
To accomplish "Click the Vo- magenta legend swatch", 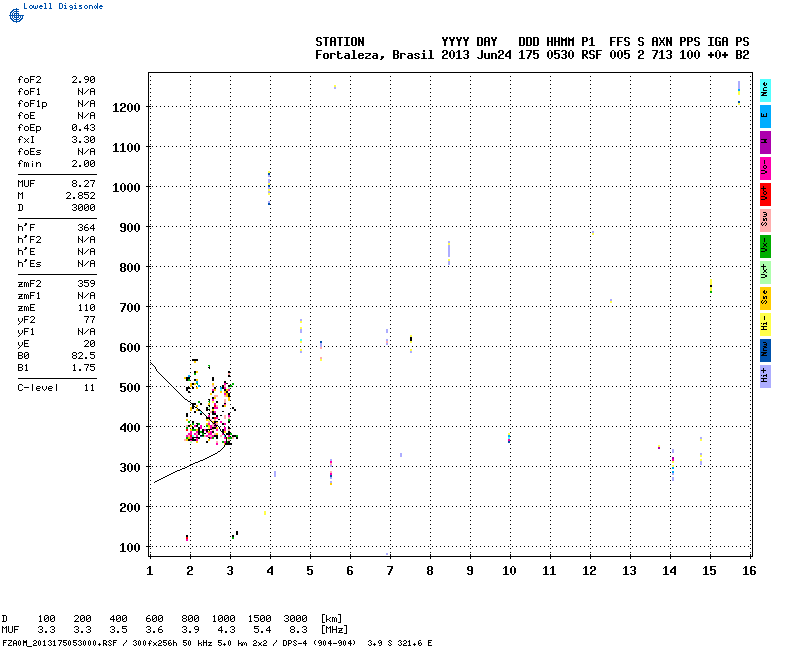I will pyautogui.click(x=765, y=168).
